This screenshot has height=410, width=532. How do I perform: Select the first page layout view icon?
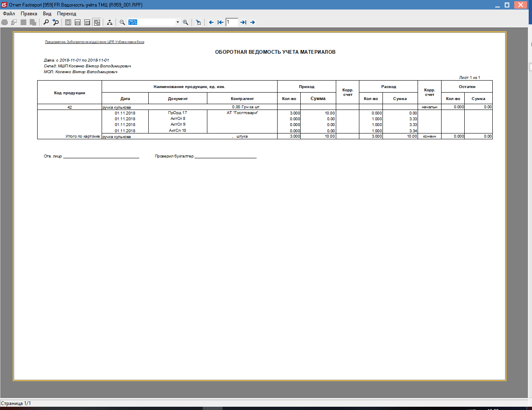[x=68, y=22]
